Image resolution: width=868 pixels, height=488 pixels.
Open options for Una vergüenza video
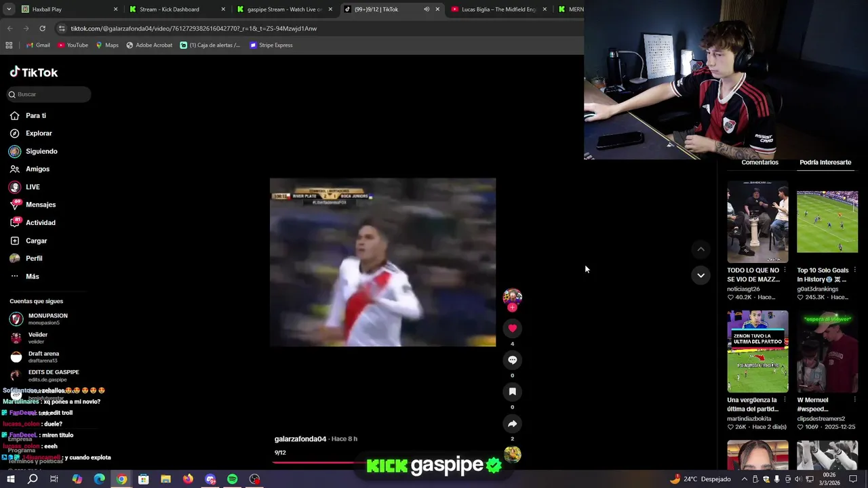(x=785, y=400)
